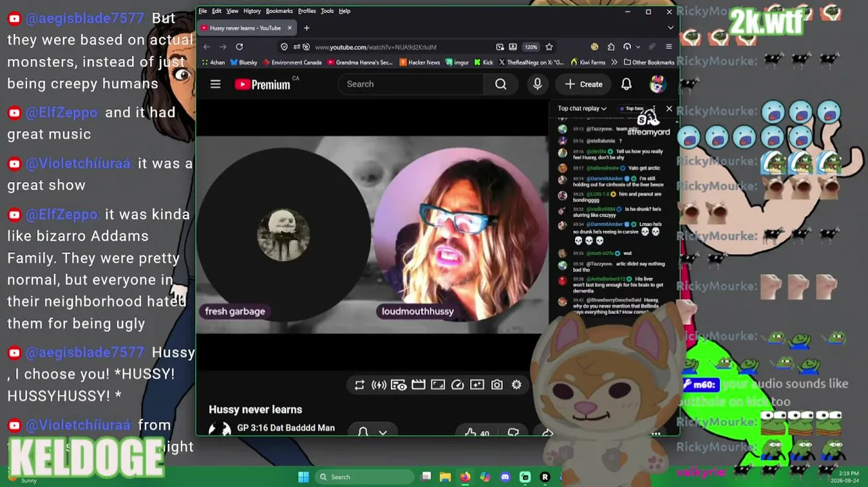Open the Firefox application hamburger menu
The height and width of the screenshot is (487, 868).
pos(668,47)
